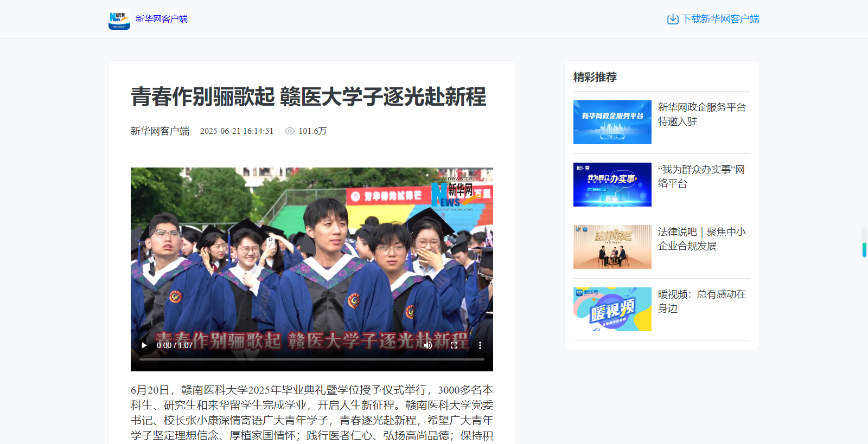868x444 pixels.
Task: Click the page scrollbar thumb
Action: (864, 250)
